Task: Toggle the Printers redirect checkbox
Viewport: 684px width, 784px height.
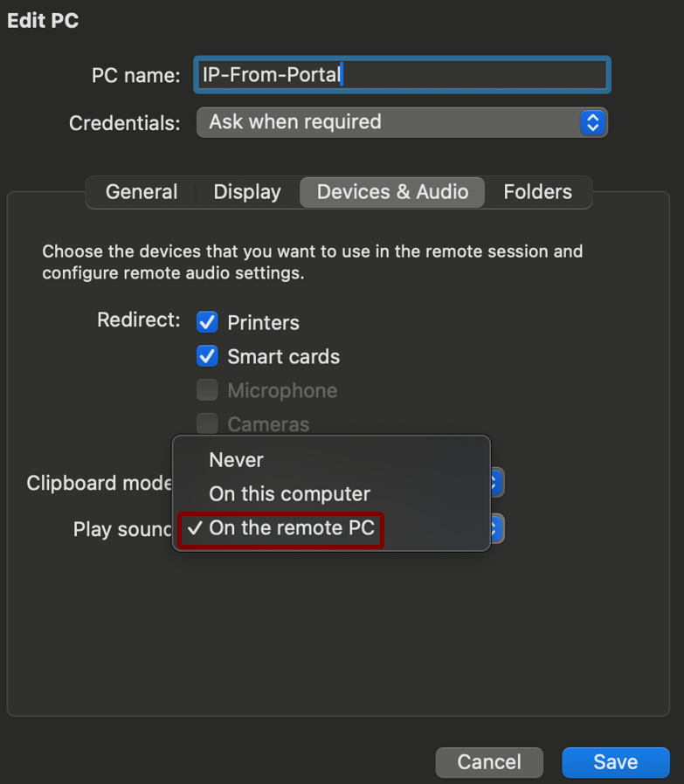Action: point(207,322)
